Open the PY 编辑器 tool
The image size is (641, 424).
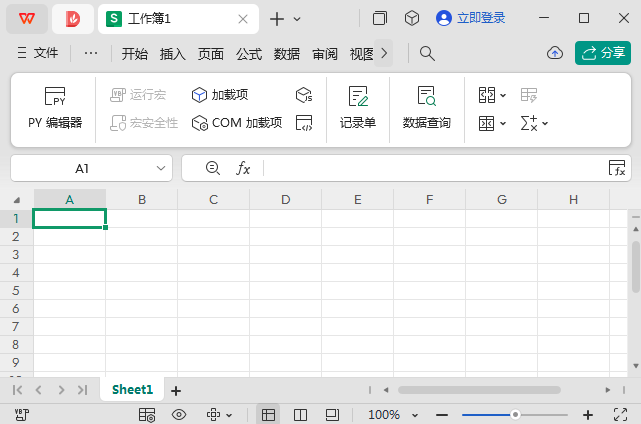coord(55,108)
